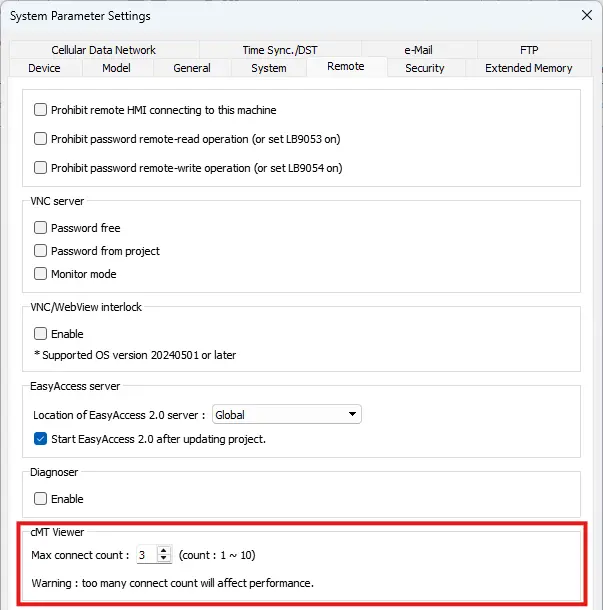Open the System tab
Image resolution: width=603 pixels, height=610 pixels.
coord(269,68)
